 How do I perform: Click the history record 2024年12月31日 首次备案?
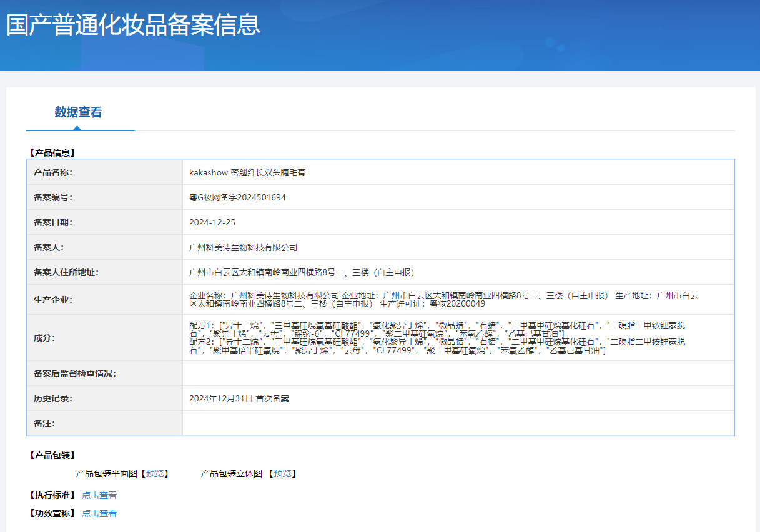239,398
